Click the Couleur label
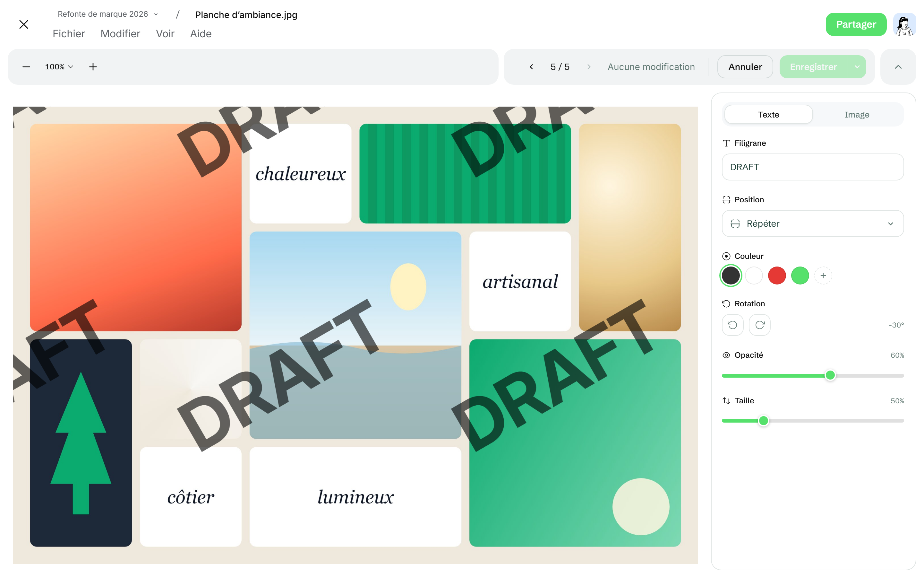 pos(749,256)
